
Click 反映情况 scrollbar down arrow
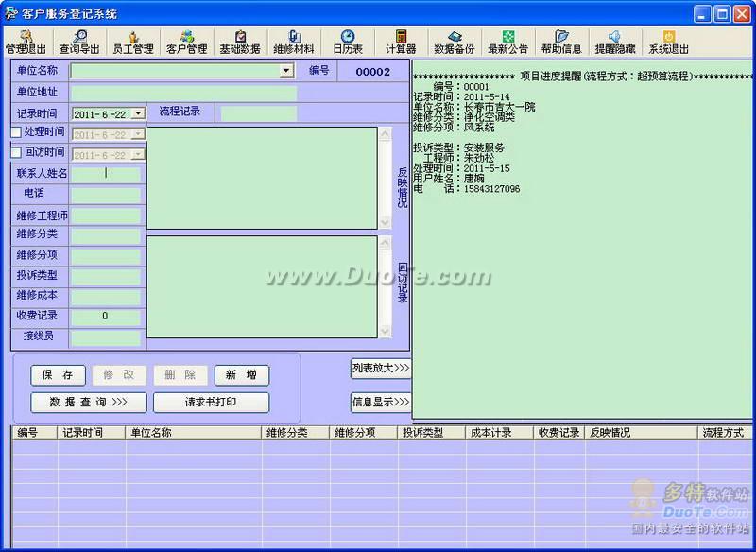tap(385, 222)
